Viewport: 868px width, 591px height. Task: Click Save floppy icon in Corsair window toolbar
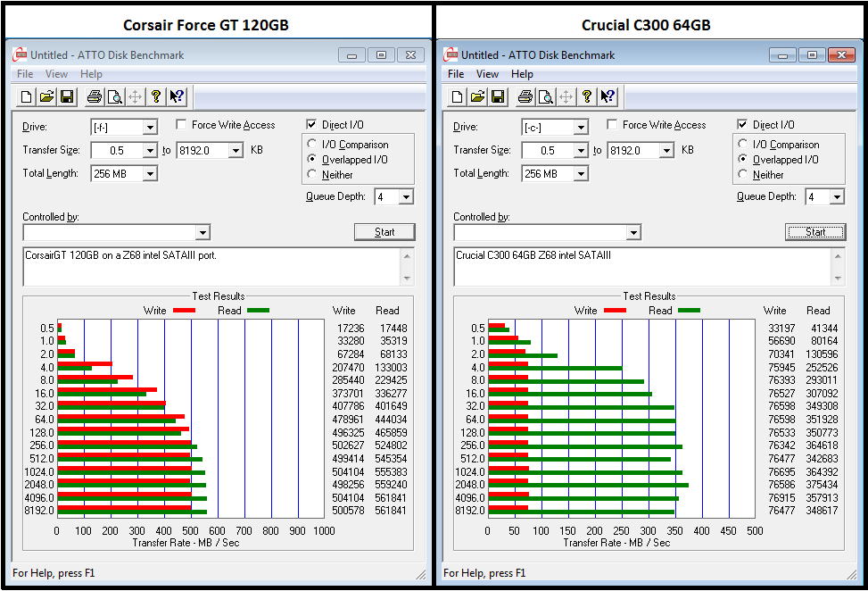click(67, 97)
